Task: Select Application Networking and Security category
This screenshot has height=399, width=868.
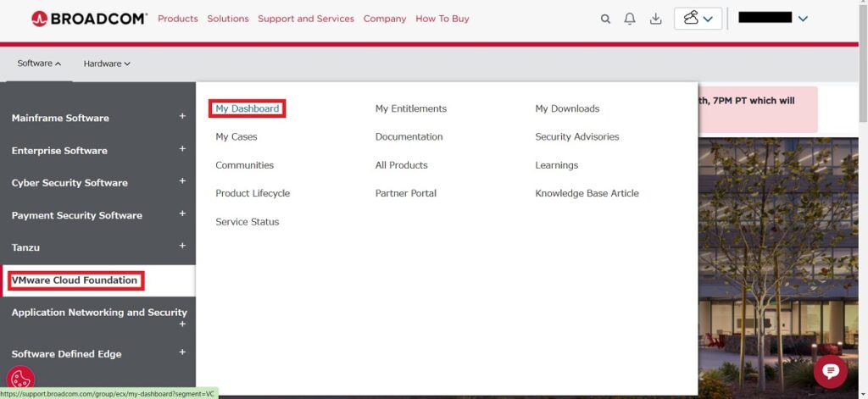Action: pyautogui.click(x=99, y=312)
